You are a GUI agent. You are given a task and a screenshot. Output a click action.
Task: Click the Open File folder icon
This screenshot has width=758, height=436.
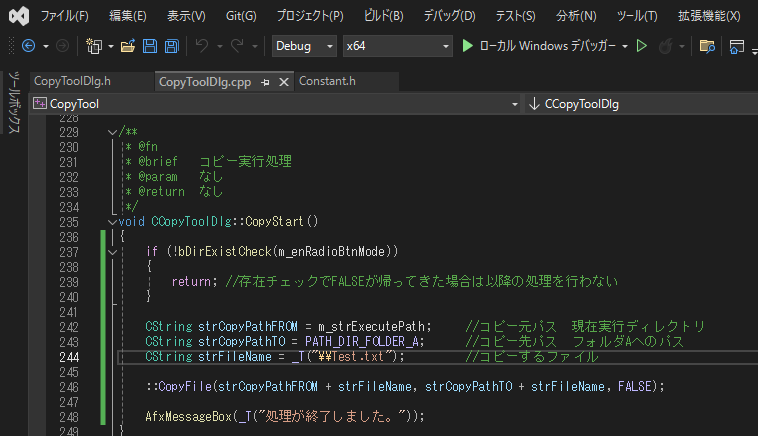click(x=127, y=46)
